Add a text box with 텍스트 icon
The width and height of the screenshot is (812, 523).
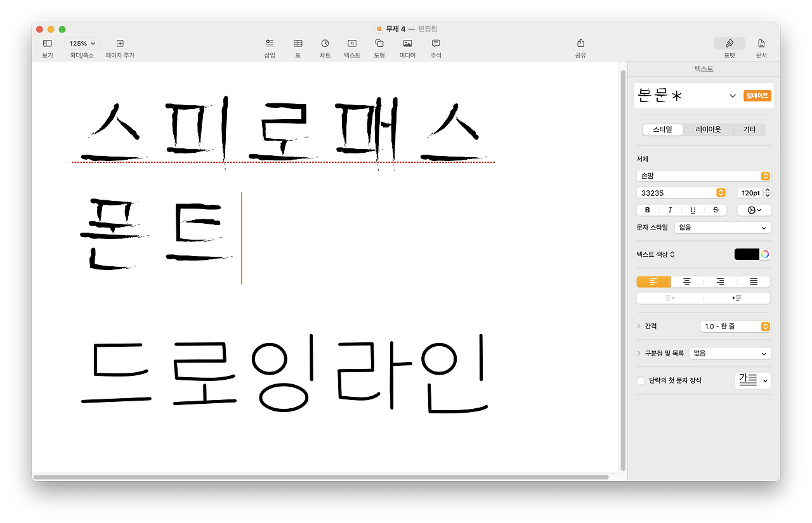[x=352, y=43]
